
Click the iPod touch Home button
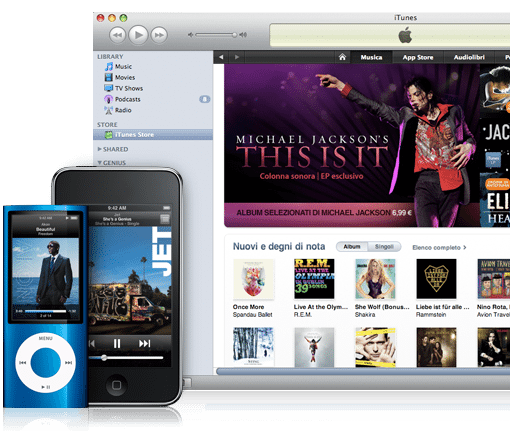click(116, 385)
